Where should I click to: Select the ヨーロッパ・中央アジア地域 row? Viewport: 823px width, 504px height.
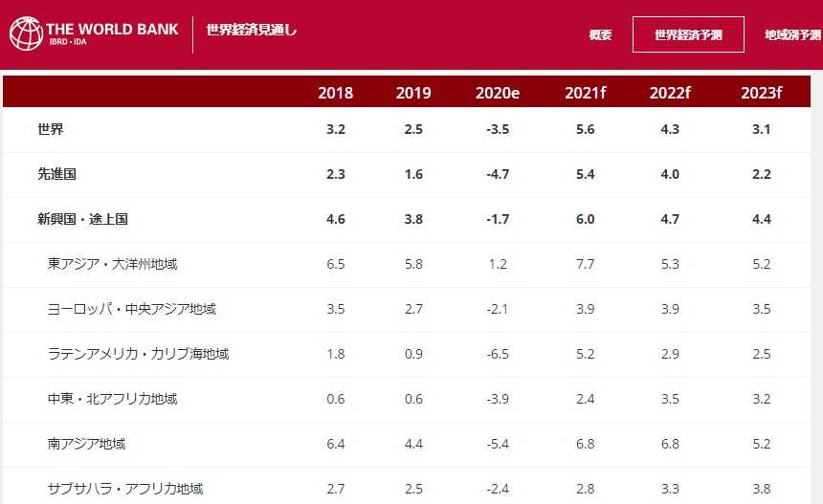click(131, 309)
